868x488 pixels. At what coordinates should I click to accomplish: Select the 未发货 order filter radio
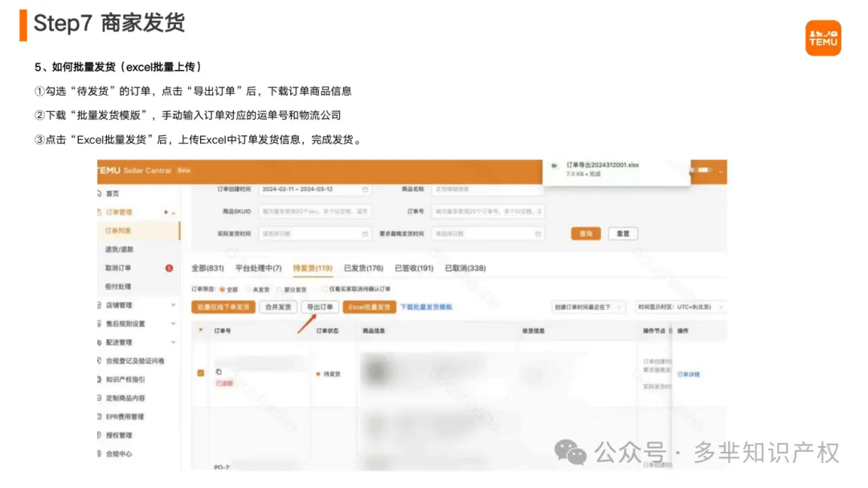(x=248, y=289)
